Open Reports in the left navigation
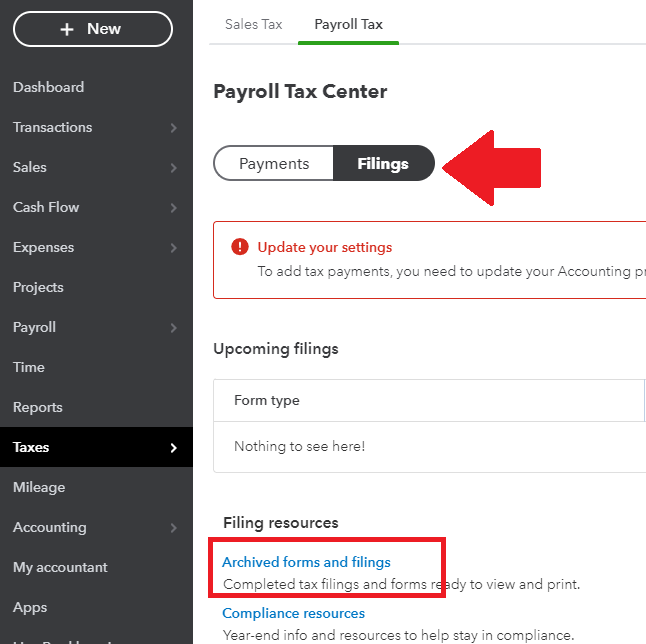 [37, 407]
